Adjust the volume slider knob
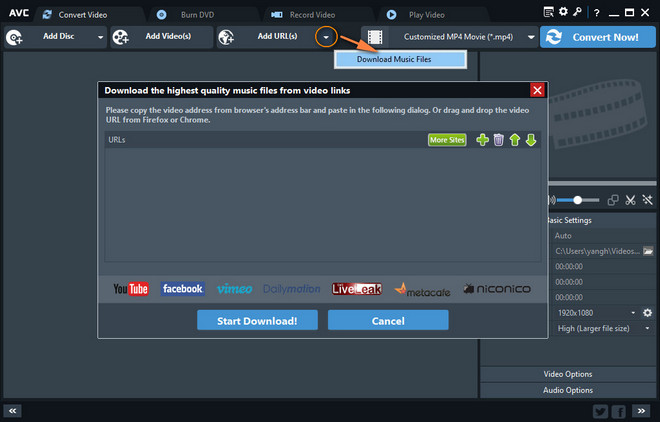 (578, 200)
